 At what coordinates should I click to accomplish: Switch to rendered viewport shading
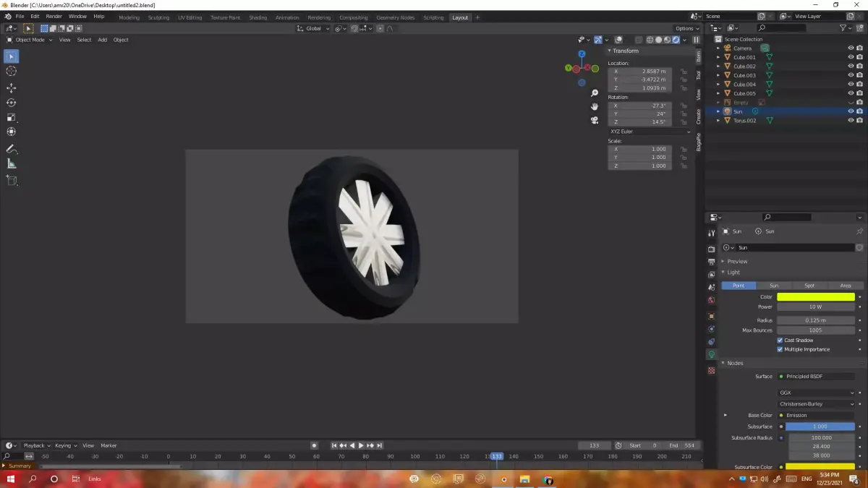point(676,40)
